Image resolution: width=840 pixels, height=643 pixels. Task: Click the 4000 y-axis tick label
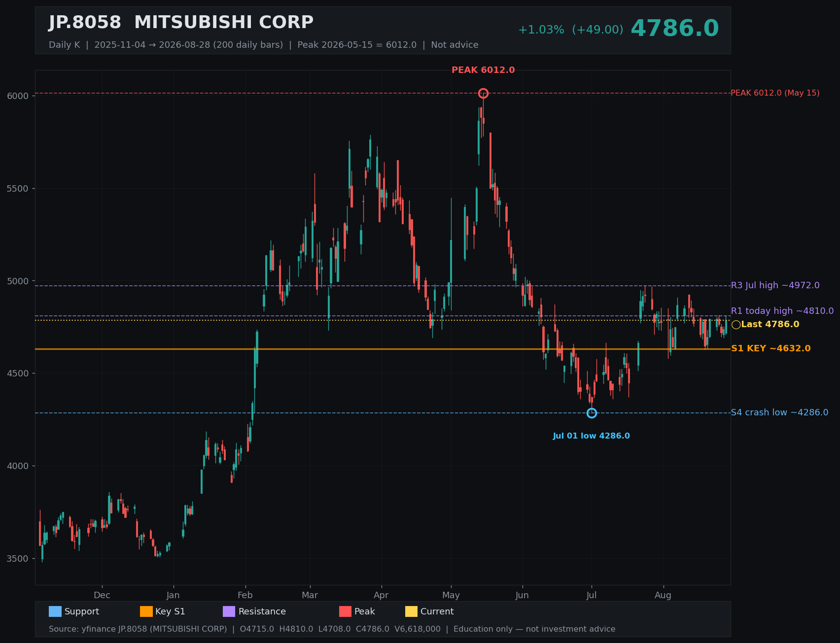click(18, 466)
